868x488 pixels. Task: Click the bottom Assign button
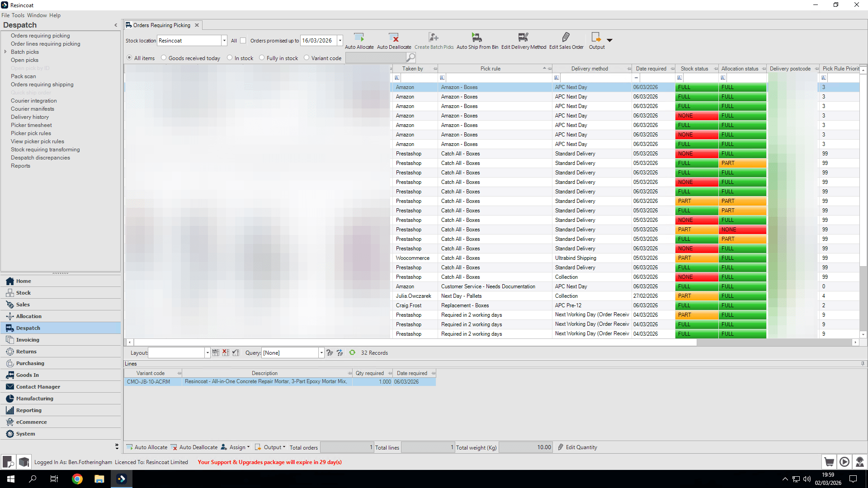point(235,447)
